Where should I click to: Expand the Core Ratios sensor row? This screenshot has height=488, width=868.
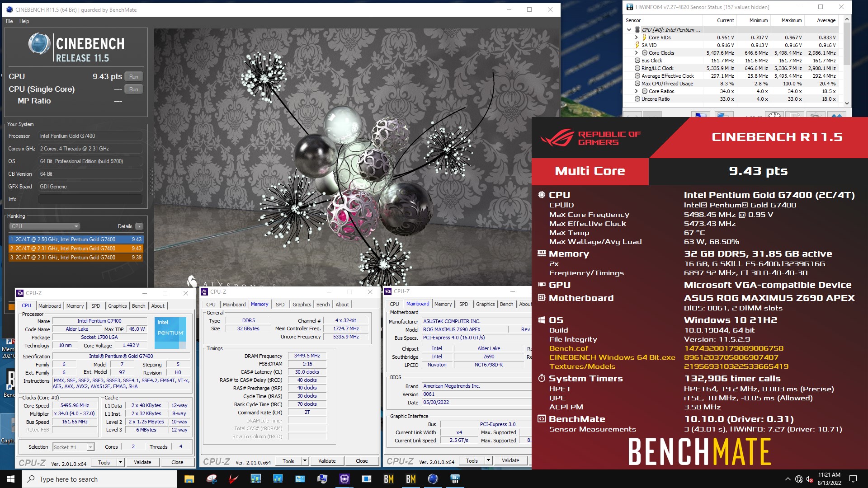[x=637, y=91]
